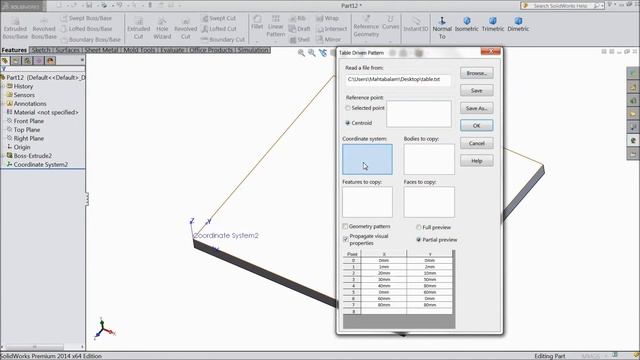Click the Save As button

coord(476,108)
